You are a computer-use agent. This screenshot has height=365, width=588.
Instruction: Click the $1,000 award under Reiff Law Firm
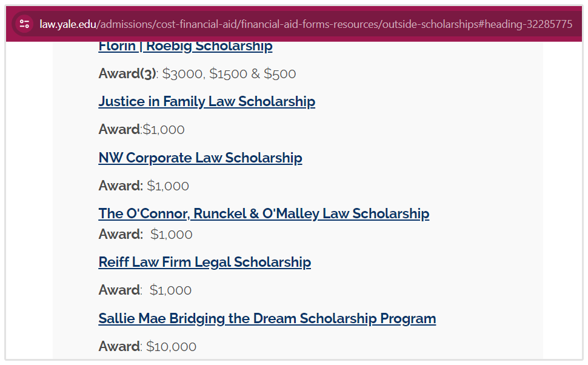pos(170,290)
